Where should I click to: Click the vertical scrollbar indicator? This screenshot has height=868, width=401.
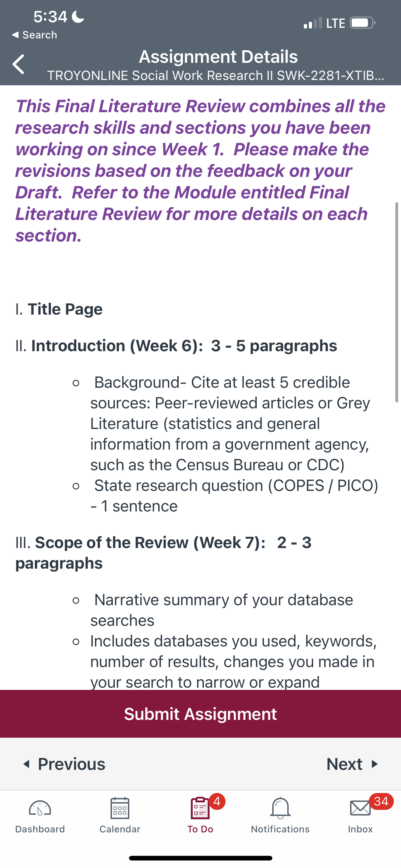click(x=397, y=302)
